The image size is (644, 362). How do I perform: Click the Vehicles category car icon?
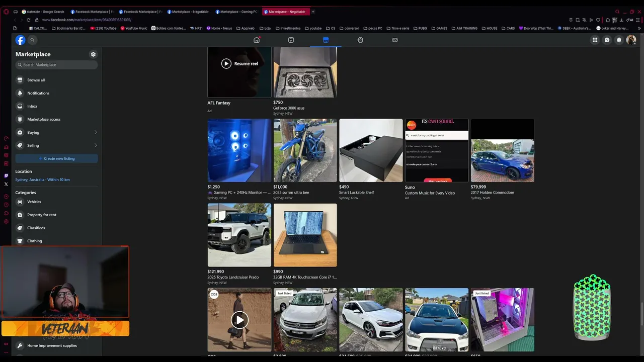click(20, 202)
